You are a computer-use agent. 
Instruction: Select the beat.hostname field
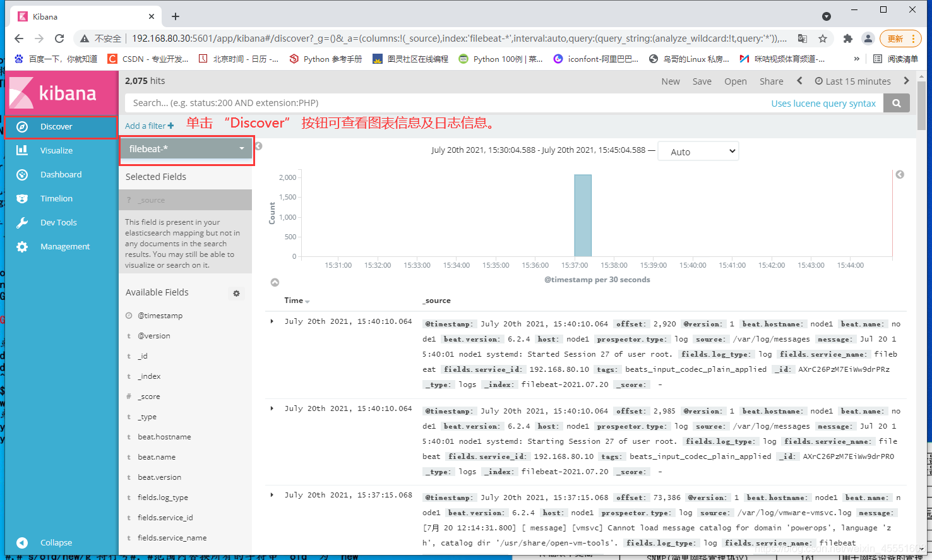point(164,437)
